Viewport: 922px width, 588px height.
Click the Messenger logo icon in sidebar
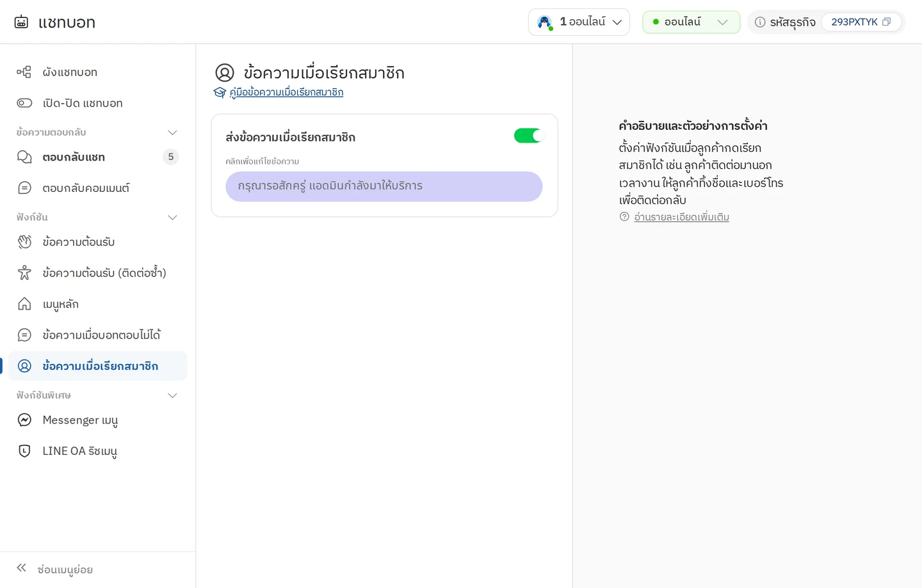coord(24,420)
